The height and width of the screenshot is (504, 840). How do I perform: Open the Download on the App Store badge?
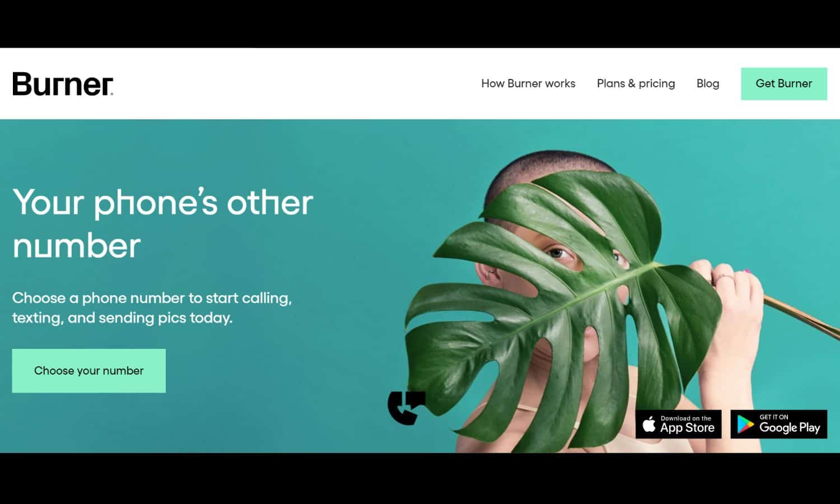click(678, 424)
